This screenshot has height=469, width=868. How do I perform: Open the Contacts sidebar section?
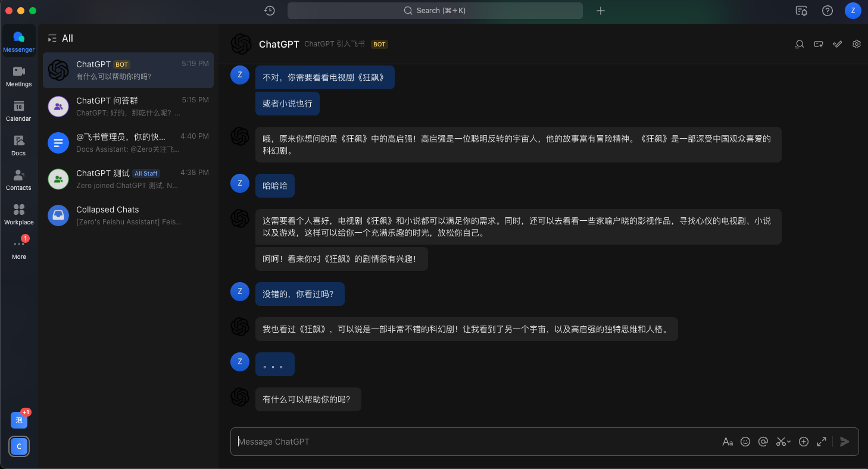pyautogui.click(x=18, y=179)
